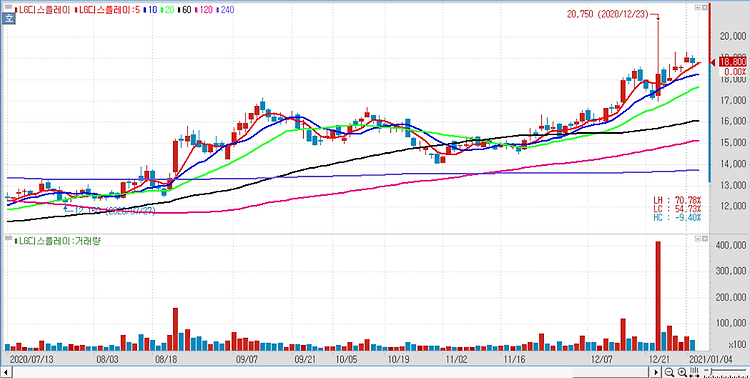
Task: Click the tall 08/18 red volume bar
Action: pos(175,329)
